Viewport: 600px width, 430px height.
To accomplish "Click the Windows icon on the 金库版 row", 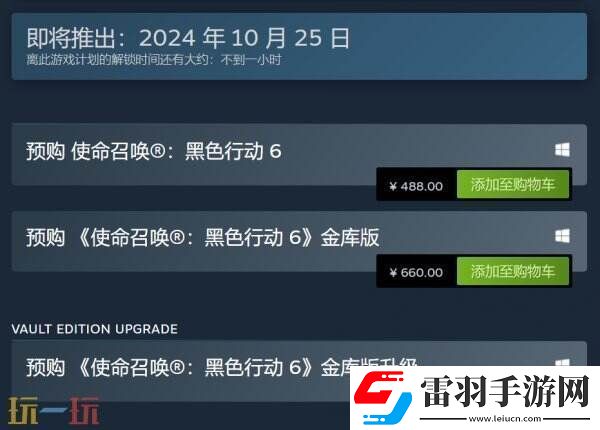I will pos(562,236).
